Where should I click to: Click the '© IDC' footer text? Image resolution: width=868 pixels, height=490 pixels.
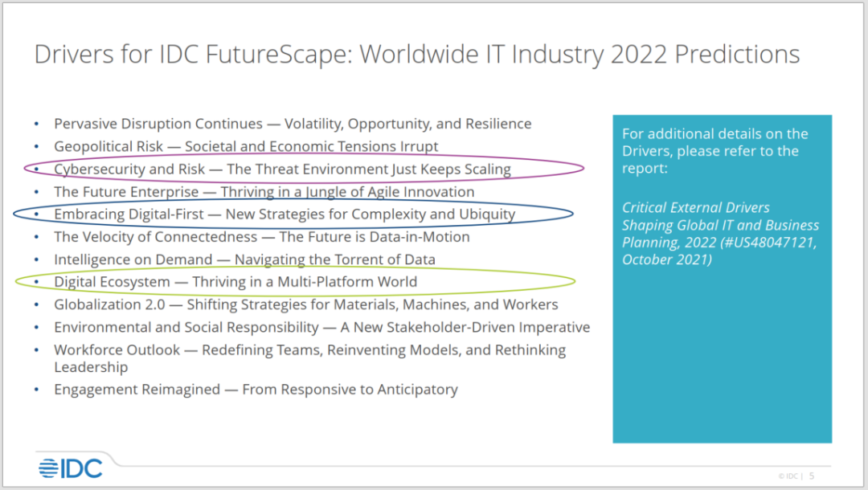[788, 476]
